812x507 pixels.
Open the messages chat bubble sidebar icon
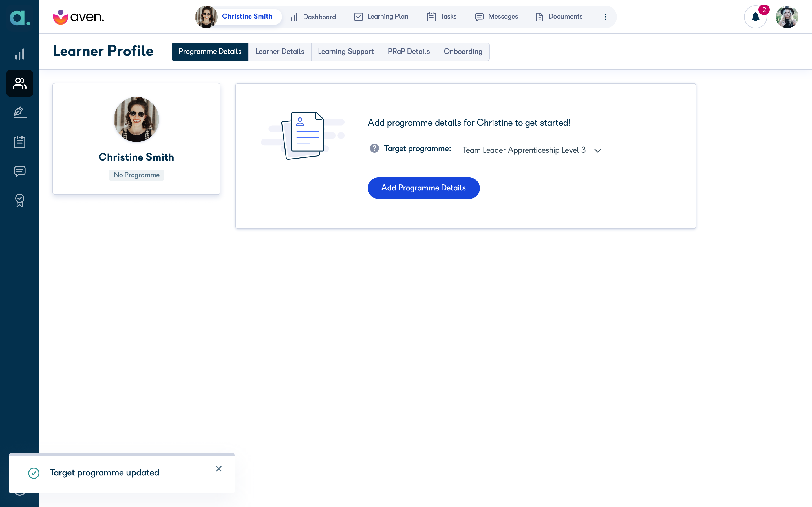pos(20,171)
